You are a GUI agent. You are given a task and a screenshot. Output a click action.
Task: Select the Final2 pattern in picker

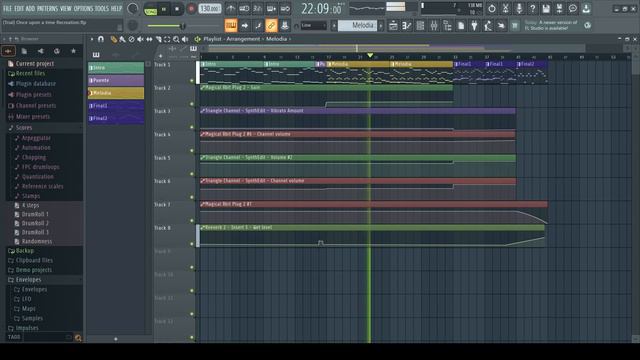[116, 118]
